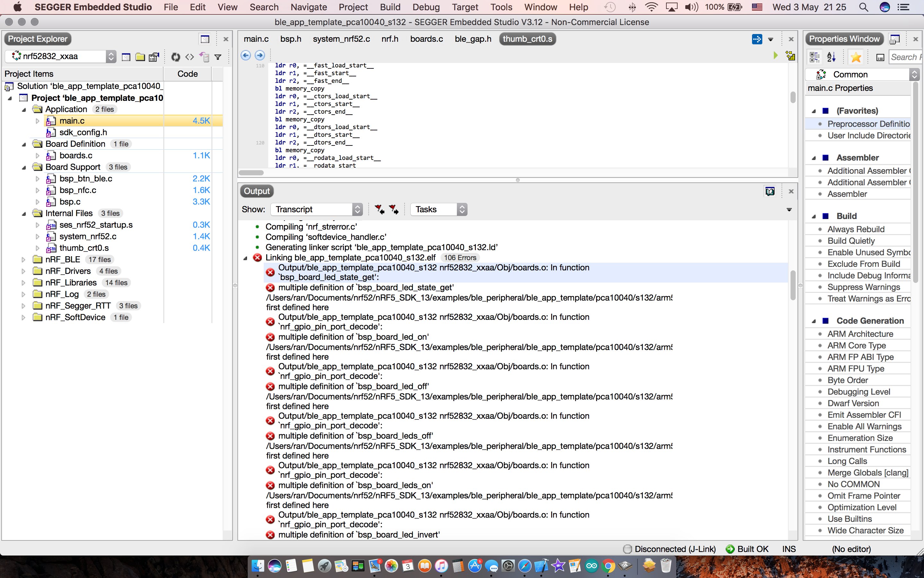Open the Target menu
This screenshot has width=924, height=578.
pyautogui.click(x=465, y=7)
